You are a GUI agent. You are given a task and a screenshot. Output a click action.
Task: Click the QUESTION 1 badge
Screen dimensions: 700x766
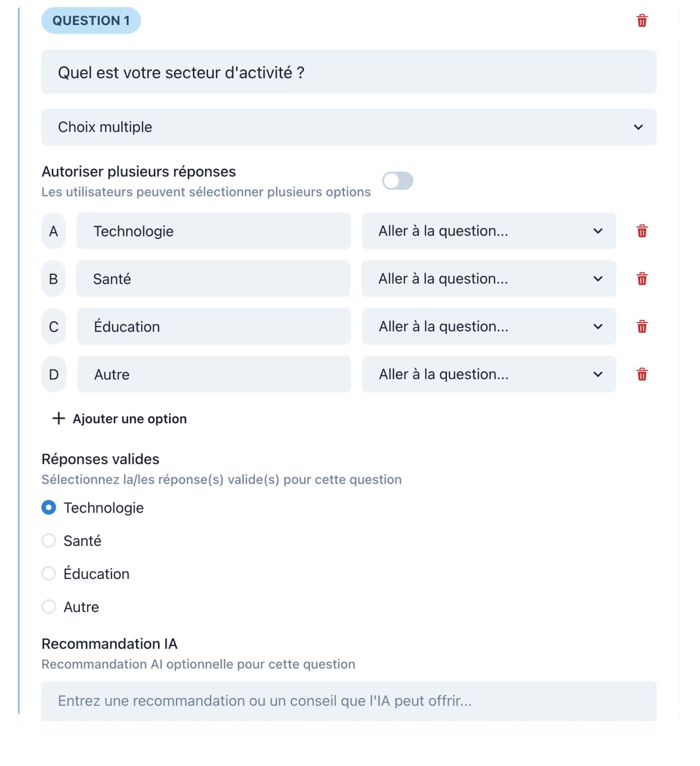click(x=91, y=21)
